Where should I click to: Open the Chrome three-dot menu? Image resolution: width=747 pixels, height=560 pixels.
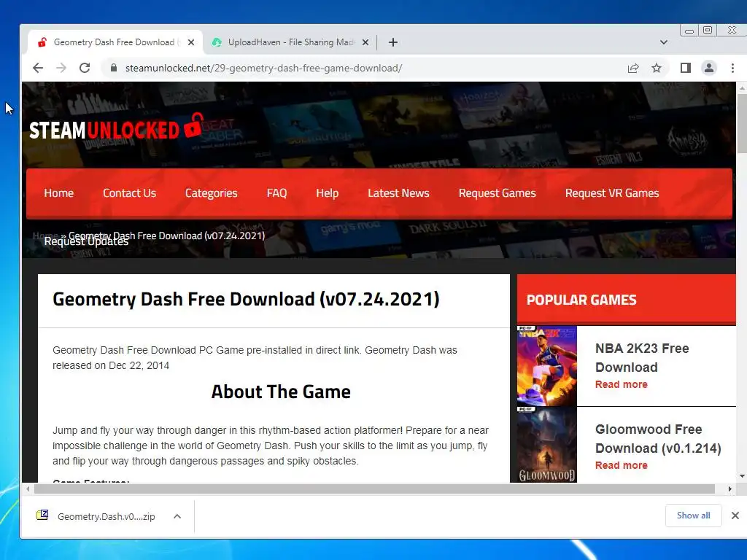732,68
